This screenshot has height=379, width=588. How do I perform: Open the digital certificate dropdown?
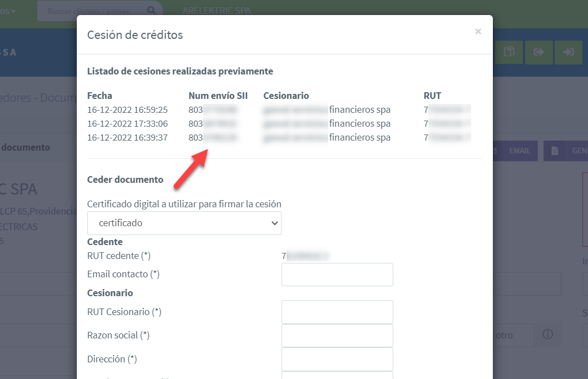184,223
